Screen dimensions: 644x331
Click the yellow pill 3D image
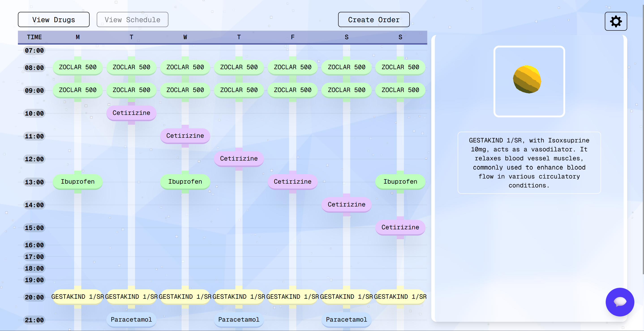(x=527, y=79)
